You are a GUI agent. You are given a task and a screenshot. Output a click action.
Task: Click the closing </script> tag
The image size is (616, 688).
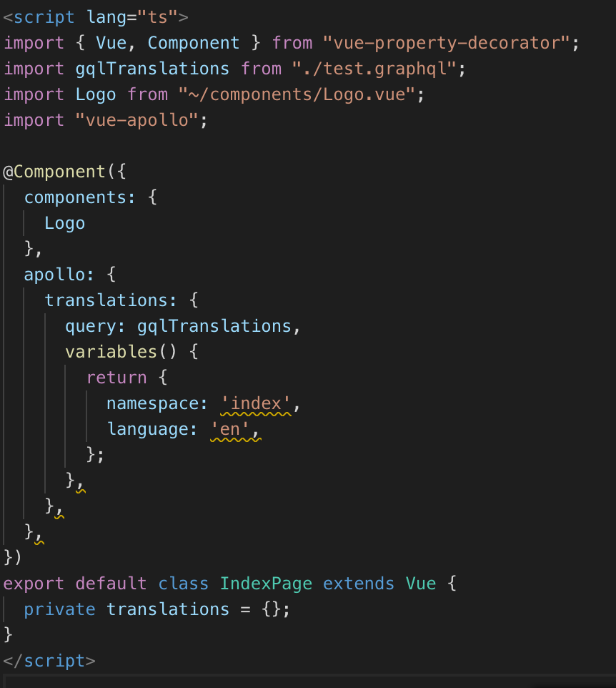pos(49,661)
